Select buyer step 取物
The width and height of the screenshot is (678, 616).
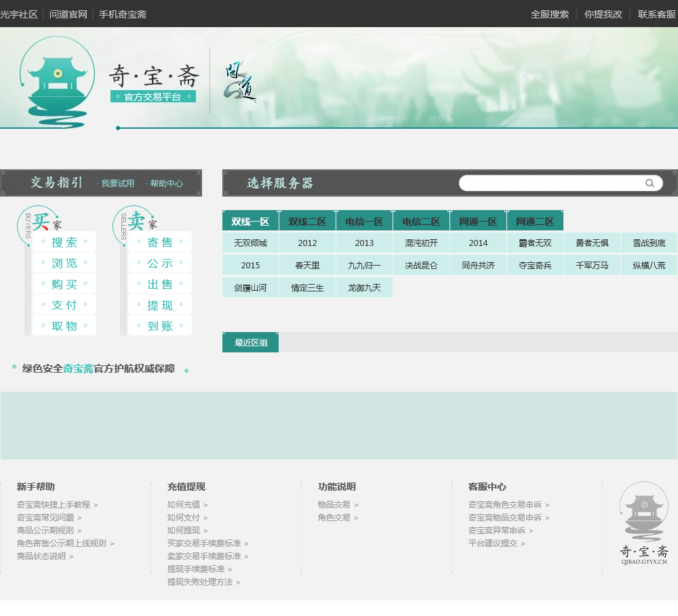(x=64, y=326)
